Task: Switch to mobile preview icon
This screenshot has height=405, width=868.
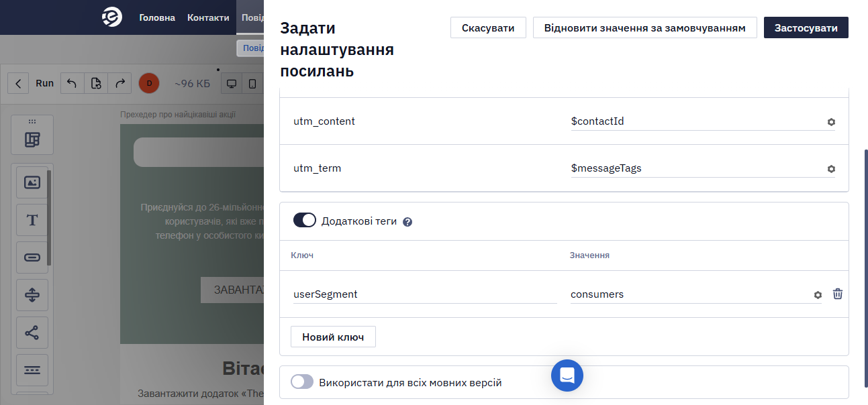Action: coord(252,84)
